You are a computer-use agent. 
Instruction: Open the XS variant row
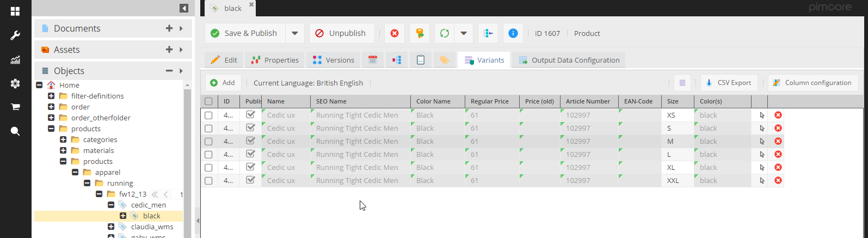pos(762,115)
